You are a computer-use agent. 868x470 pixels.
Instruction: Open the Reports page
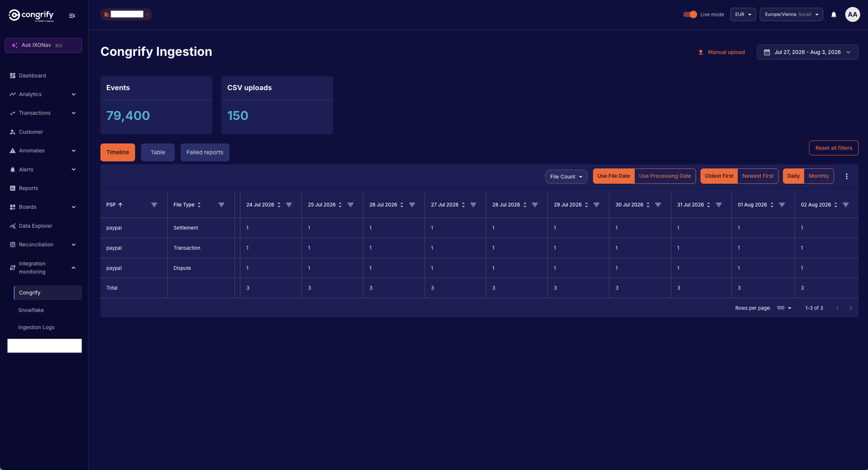[43, 189]
